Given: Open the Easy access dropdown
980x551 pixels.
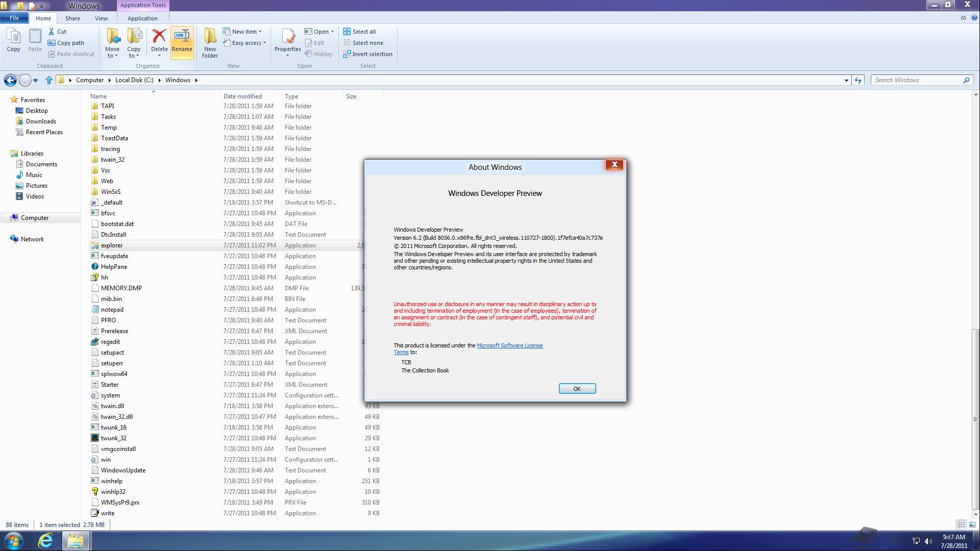Looking at the screenshot, I should pos(264,43).
